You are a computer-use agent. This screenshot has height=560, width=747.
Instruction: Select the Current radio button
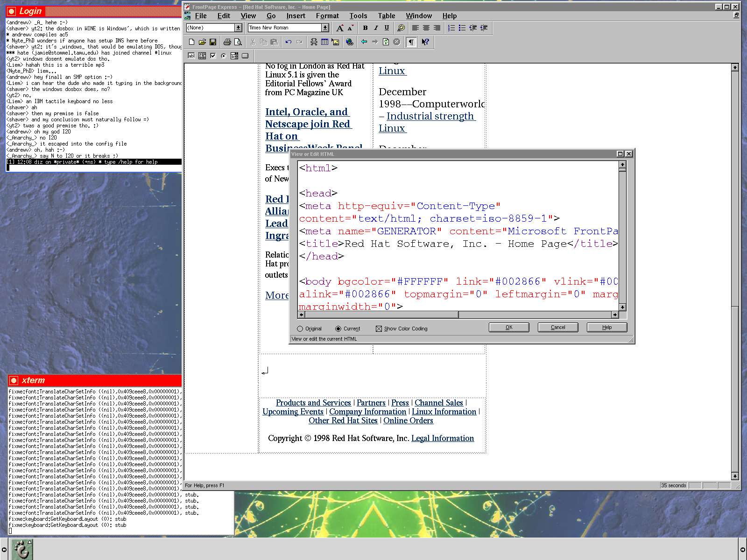(x=338, y=329)
